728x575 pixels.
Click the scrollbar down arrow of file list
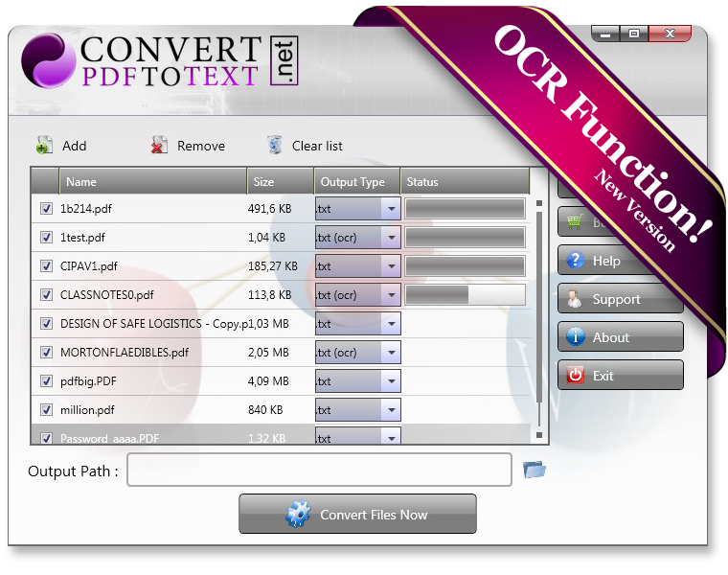coord(539,435)
